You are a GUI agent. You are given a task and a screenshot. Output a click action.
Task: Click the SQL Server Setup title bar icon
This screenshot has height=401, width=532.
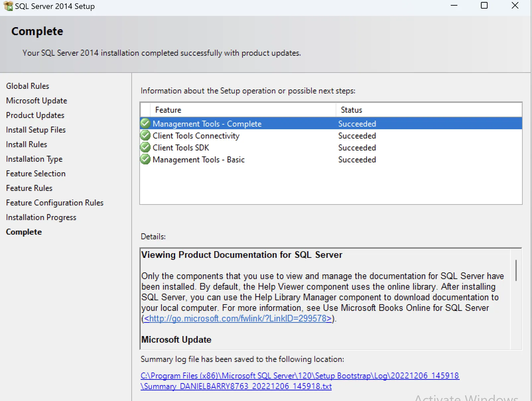8,6
